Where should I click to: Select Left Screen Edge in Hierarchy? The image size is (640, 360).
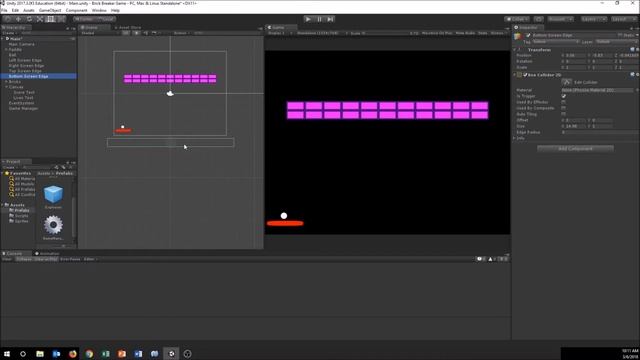pos(25,60)
